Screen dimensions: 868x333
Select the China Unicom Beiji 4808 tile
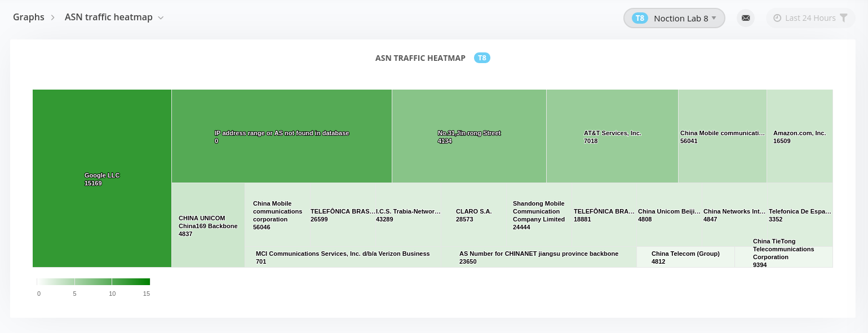pyautogui.click(x=670, y=215)
